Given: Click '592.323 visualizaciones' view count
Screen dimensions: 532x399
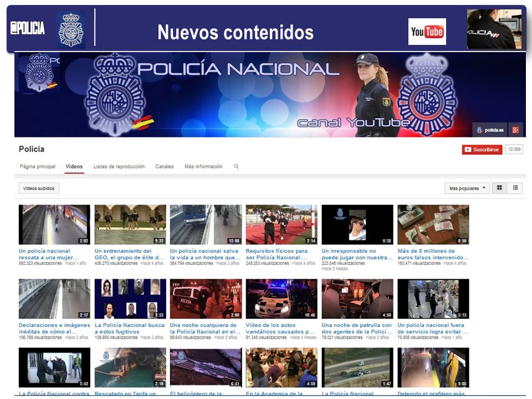Looking at the screenshot, I should 40,263.
